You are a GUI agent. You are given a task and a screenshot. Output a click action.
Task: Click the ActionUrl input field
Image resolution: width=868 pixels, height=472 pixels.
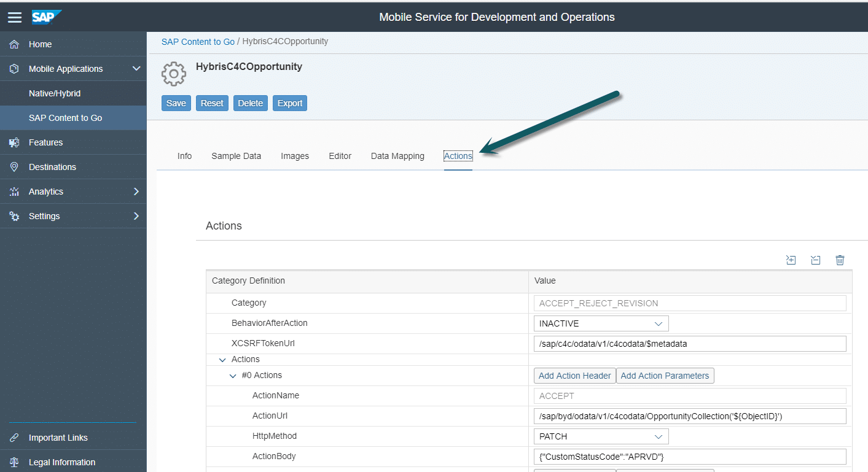coord(689,416)
